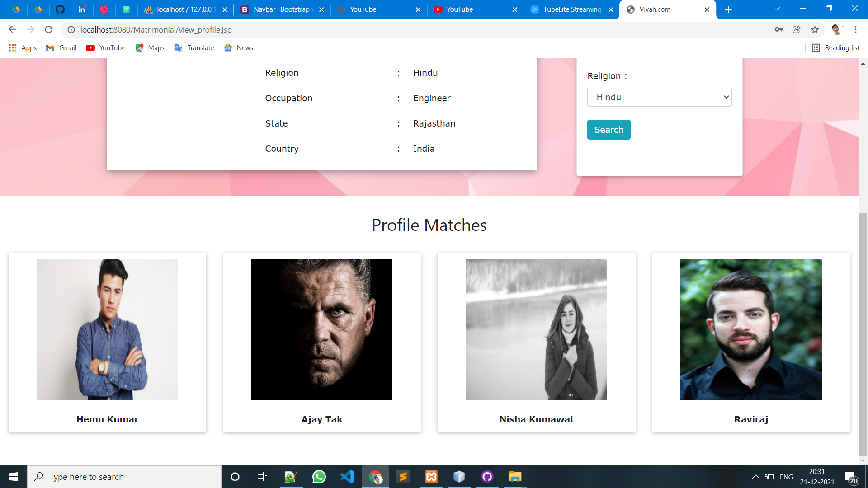This screenshot has width=868, height=488.
Task: Click the page vertical scrollbar
Action: [x=863, y=334]
